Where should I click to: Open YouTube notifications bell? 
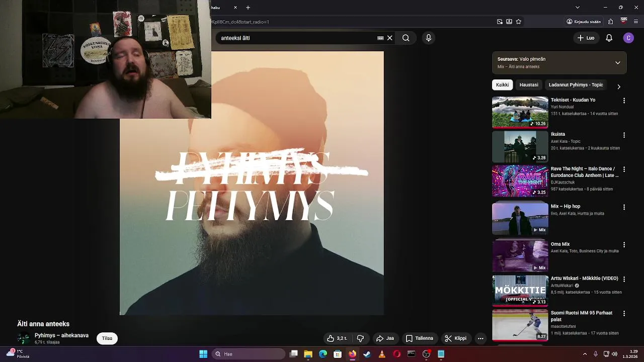[609, 38]
